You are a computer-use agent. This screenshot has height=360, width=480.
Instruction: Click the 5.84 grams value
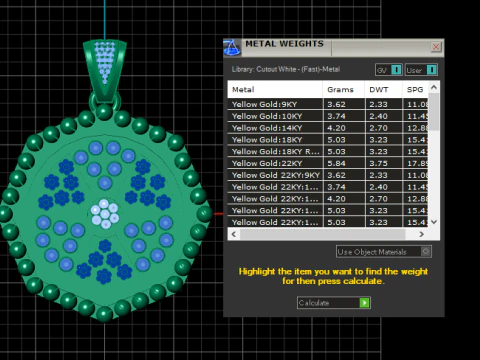pyautogui.click(x=336, y=163)
